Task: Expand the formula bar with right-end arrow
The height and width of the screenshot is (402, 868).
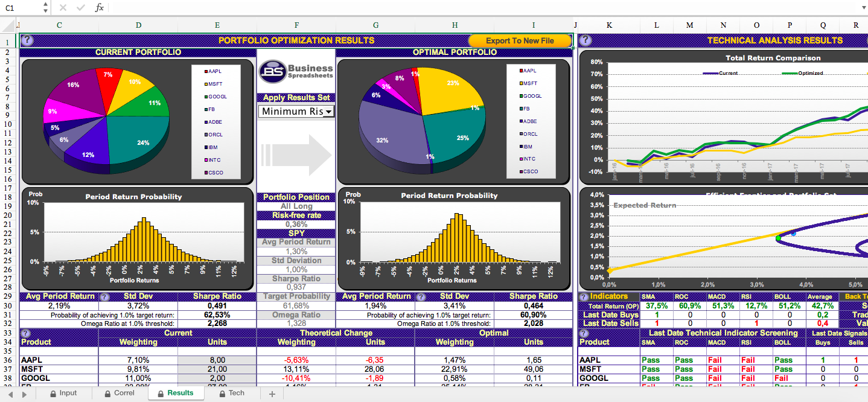Action: pos(863,8)
